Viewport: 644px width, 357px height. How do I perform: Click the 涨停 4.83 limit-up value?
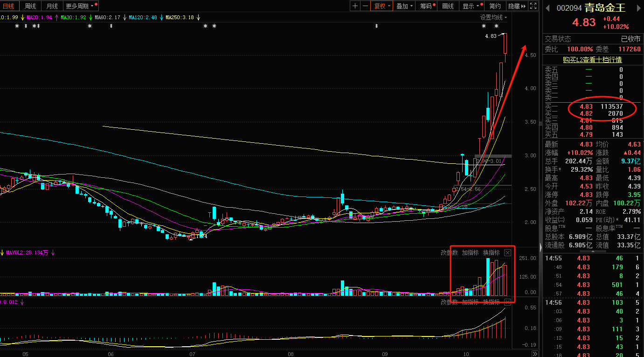[586, 195]
